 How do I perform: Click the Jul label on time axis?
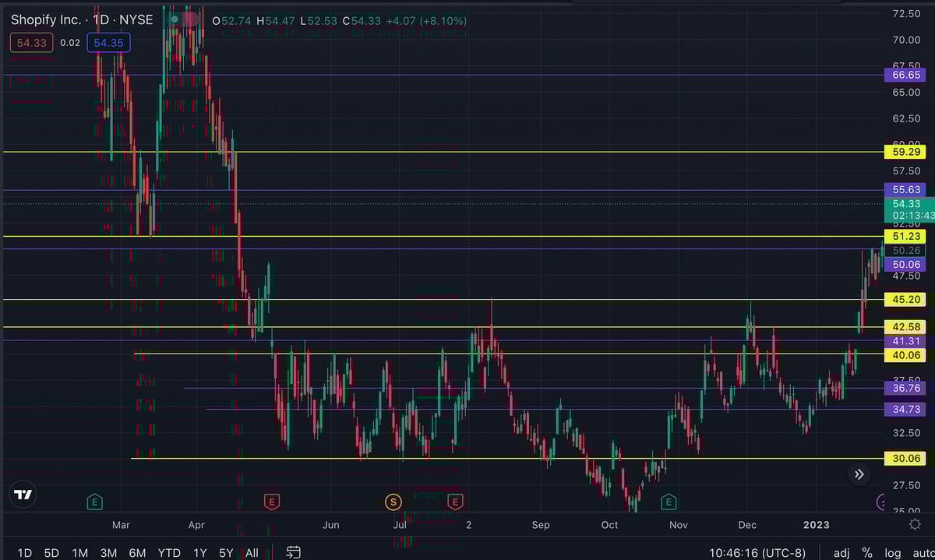click(400, 525)
